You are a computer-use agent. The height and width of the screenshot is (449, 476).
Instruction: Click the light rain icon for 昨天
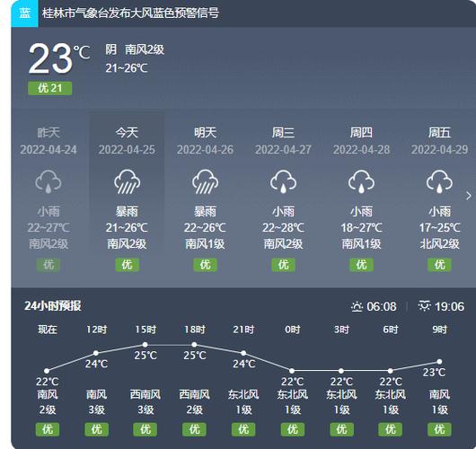click(48, 181)
